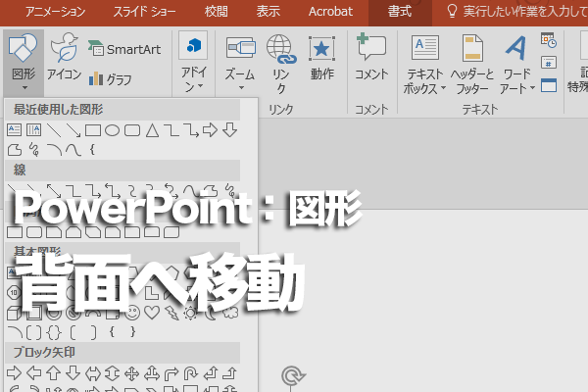
Task: Open the アドイン add-ins dropdown
Action: [x=193, y=63]
